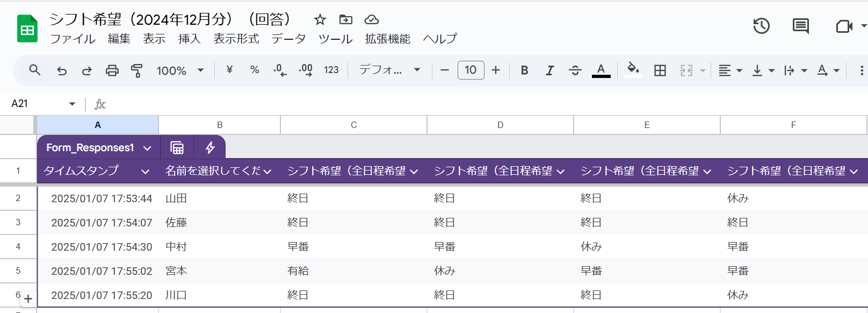Open the more toolbar options menu
The image size is (868, 313).
pyautogui.click(x=862, y=70)
